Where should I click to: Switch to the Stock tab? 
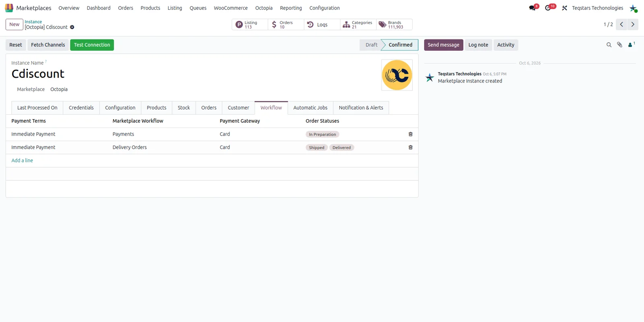[184, 108]
